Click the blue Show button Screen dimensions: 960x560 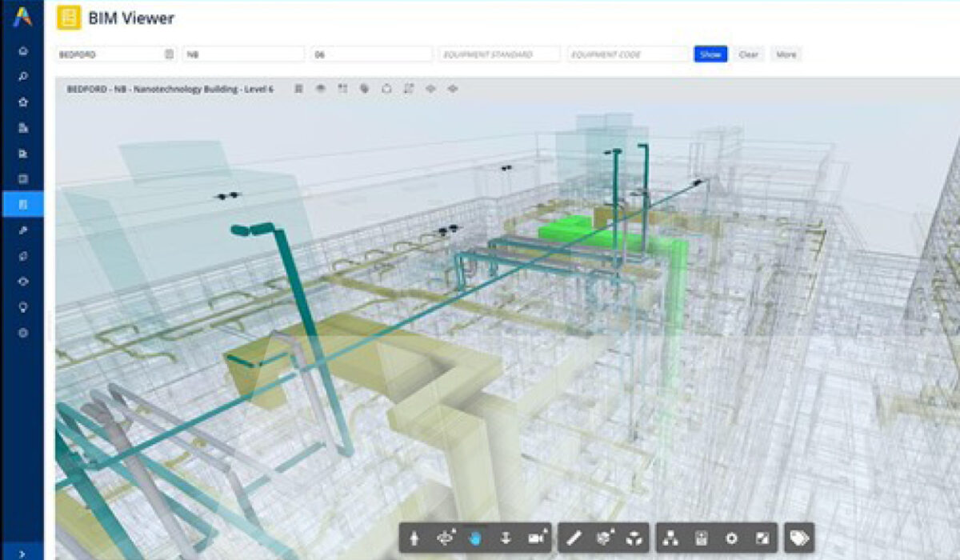(x=710, y=54)
